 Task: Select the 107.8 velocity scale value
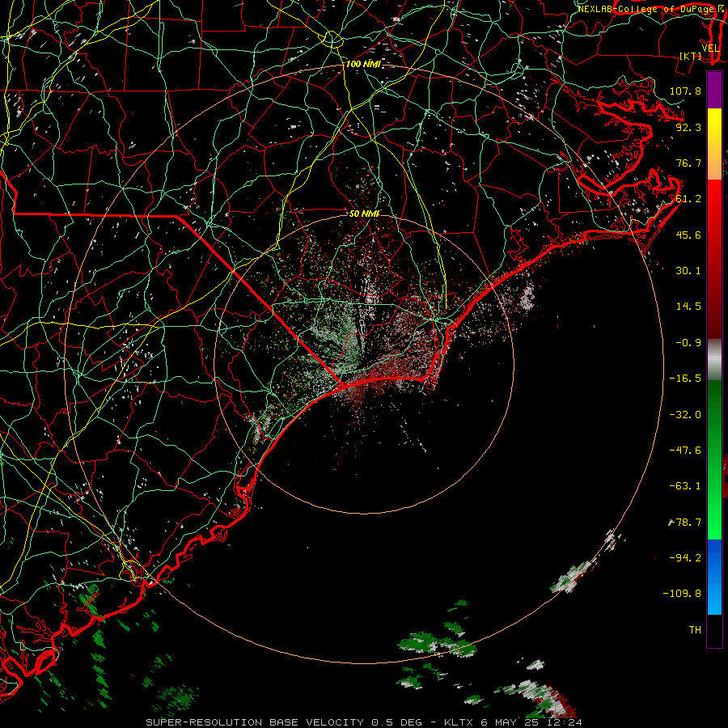[685, 91]
